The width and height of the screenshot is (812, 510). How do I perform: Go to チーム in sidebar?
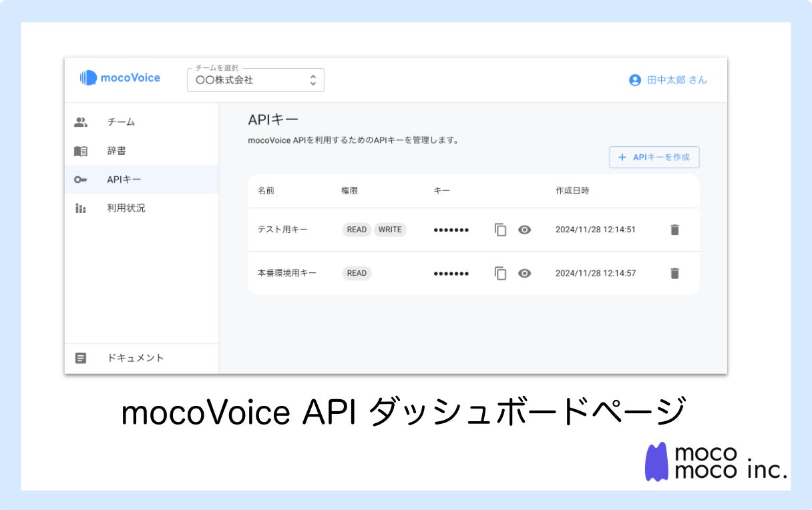(x=142, y=122)
